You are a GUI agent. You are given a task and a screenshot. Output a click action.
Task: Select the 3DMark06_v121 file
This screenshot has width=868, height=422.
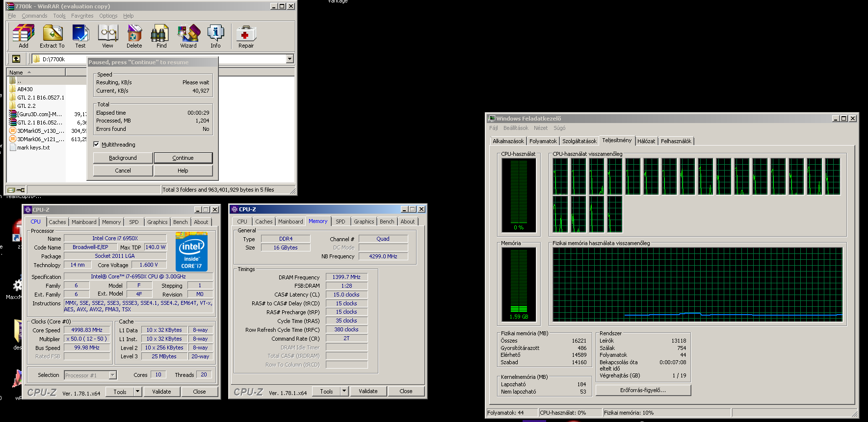click(x=36, y=139)
